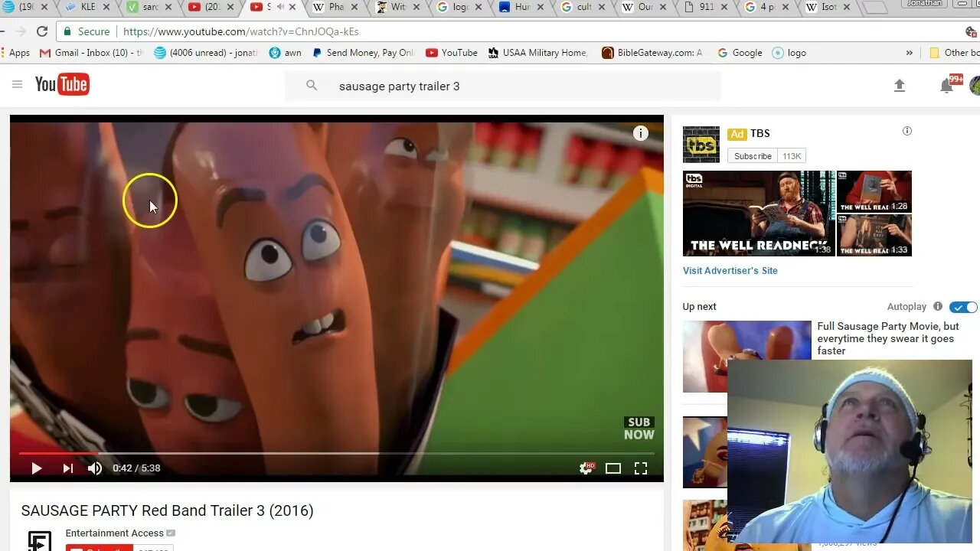Open the ad thumbnail with 1:33 duration
Screen dimensions: 980x551
[874, 235]
